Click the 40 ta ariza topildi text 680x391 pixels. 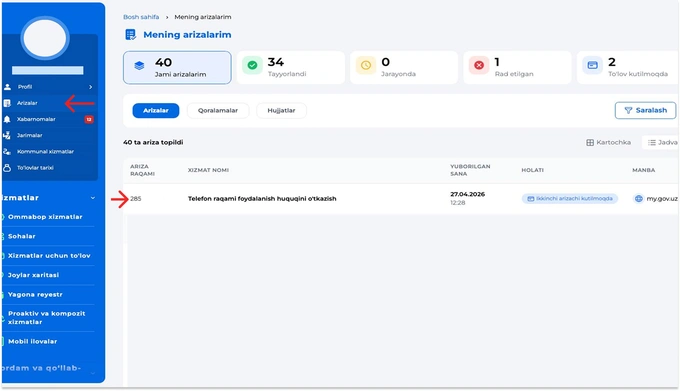tap(153, 142)
